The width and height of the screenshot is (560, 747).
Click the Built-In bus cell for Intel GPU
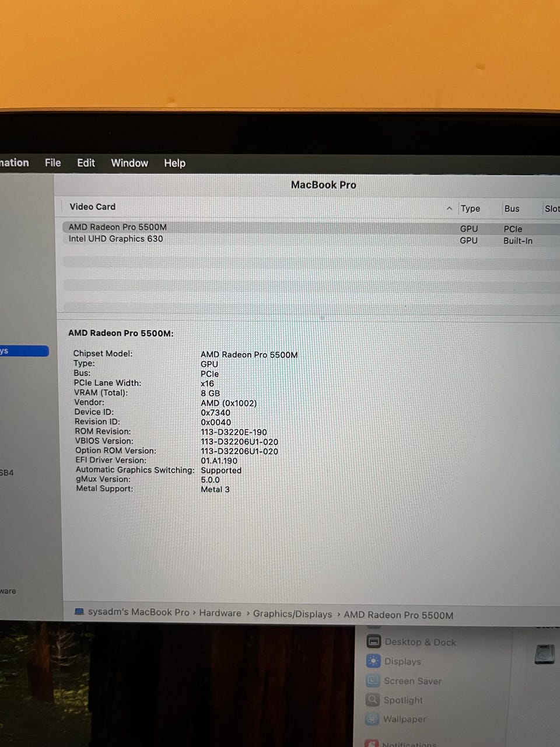[518, 240]
